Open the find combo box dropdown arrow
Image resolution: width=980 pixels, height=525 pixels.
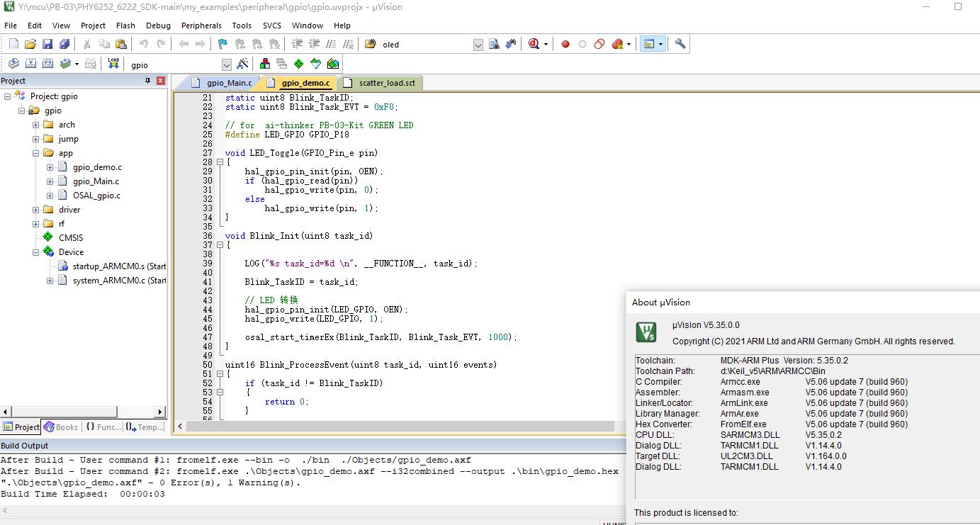tap(478, 44)
